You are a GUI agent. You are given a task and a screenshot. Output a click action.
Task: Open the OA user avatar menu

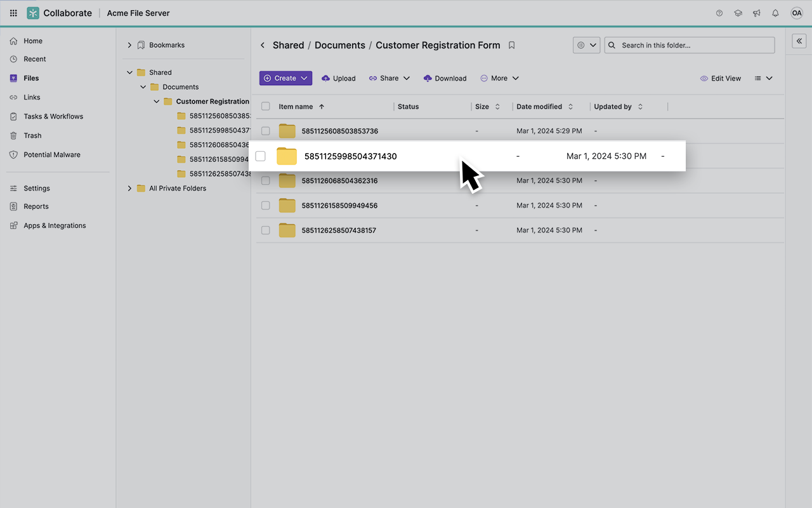click(796, 13)
